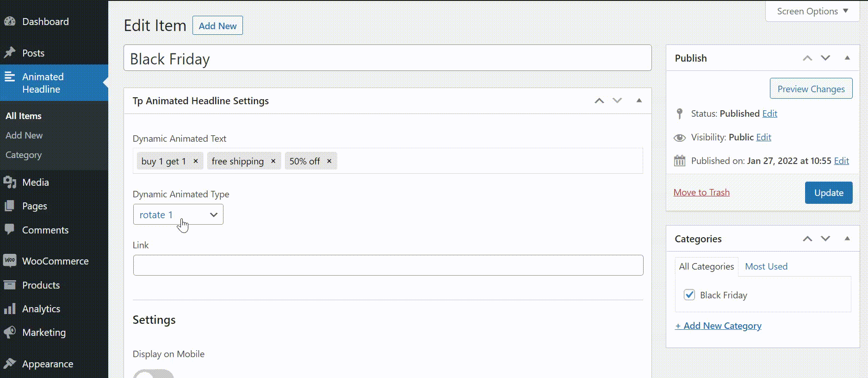Click the Posts pushpin icon
This screenshot has width=868, height=378.
(x=10, y=53)
